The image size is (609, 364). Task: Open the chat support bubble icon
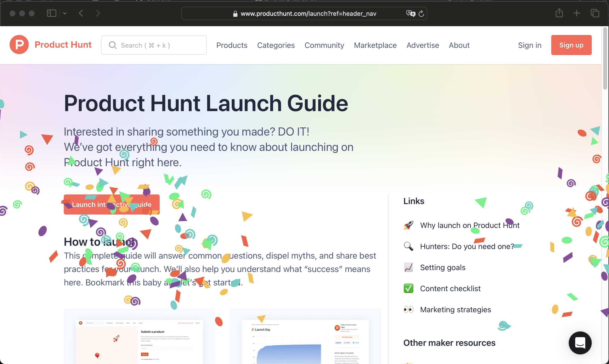580,343
